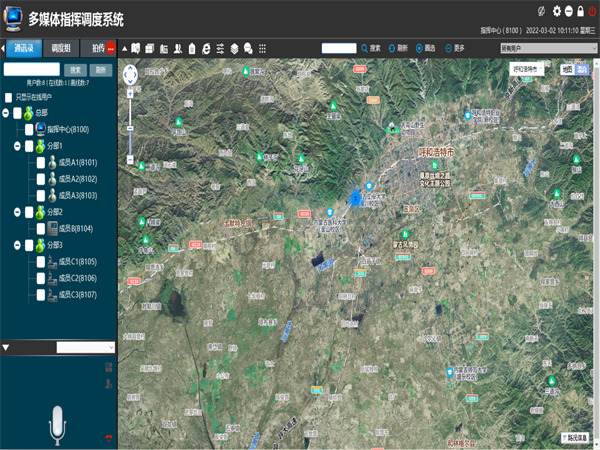Open the settings gear icon

[x=557, y=11]
